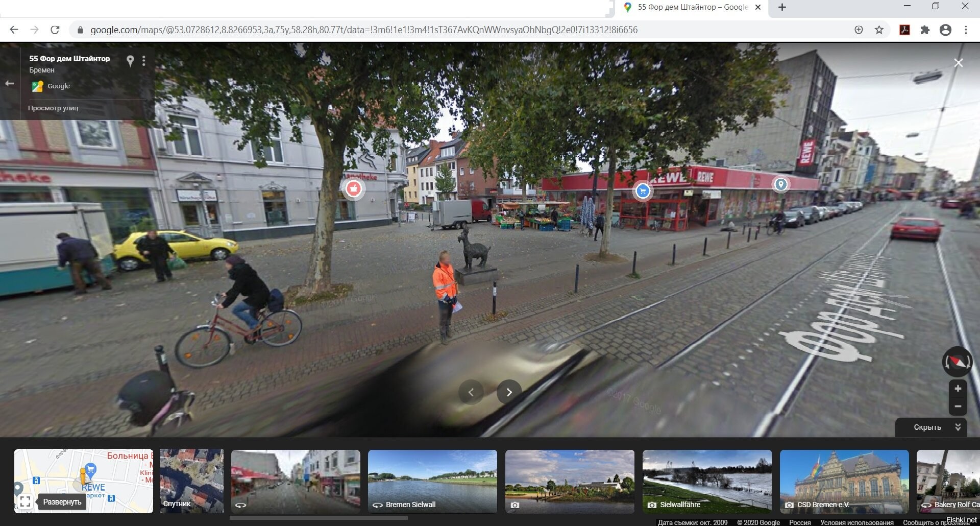
Task: Open the Bremen Sielwall photo thumbnail
Action: coord(432,481)
